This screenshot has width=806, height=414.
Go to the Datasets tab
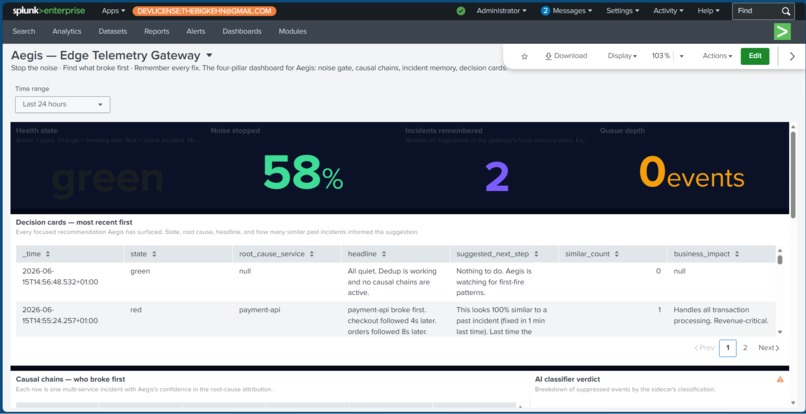113,31
